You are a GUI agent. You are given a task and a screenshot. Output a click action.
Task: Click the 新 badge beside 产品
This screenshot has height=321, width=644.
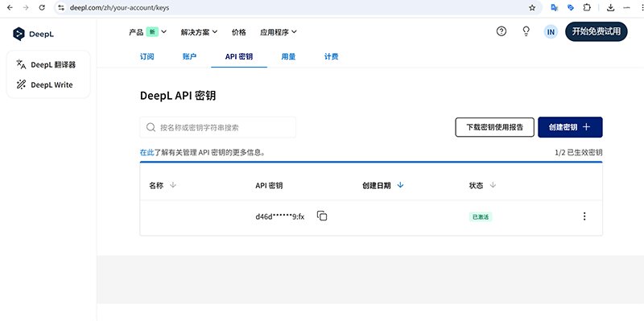point(152,32)
